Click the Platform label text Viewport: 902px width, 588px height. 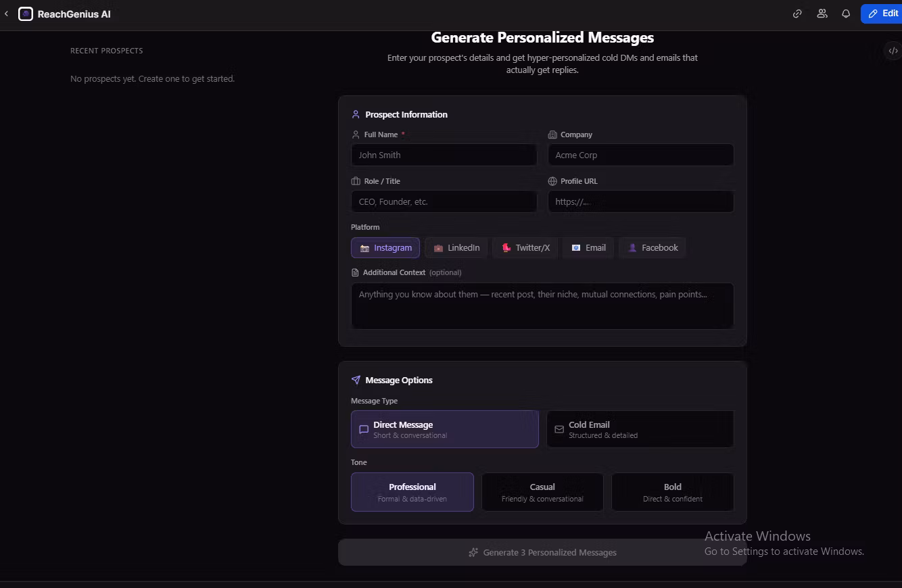pyautogui.click(x=365, y=227)
